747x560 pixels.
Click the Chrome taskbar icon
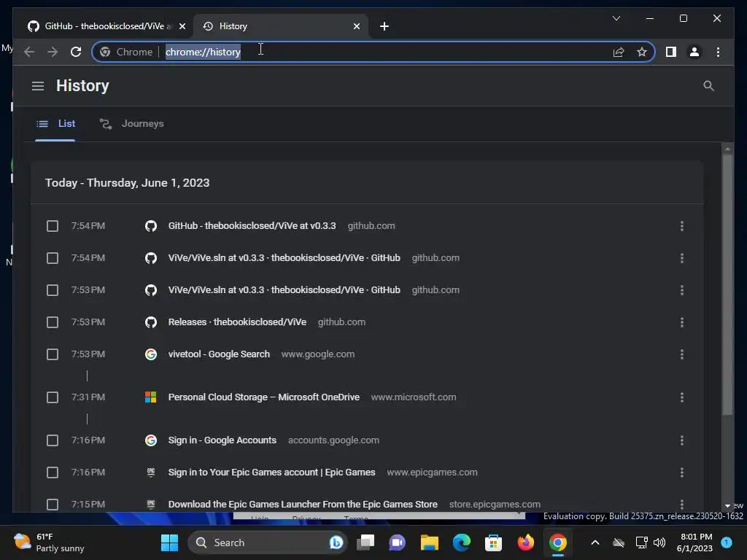(557, 542)
